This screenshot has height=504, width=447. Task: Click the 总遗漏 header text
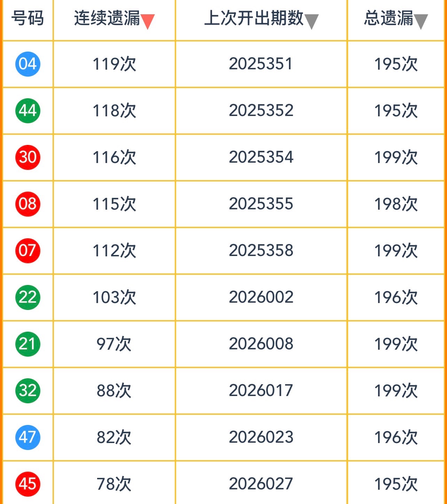[x=389, y=18]
